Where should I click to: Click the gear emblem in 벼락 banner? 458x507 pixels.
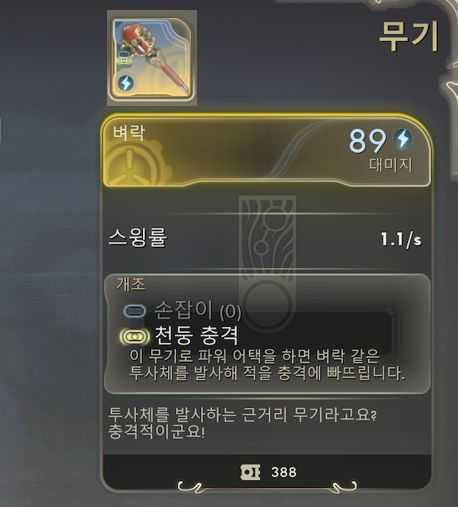tap(133, 163)
